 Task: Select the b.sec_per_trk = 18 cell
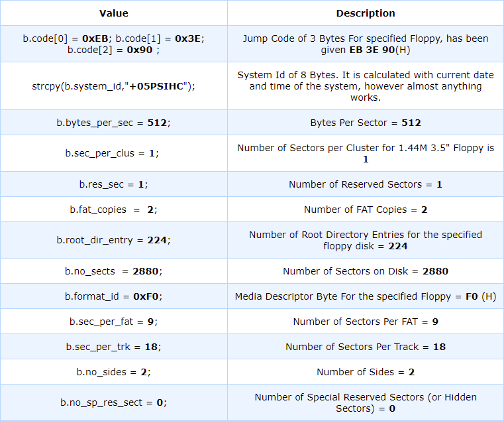tap(113, 347)
